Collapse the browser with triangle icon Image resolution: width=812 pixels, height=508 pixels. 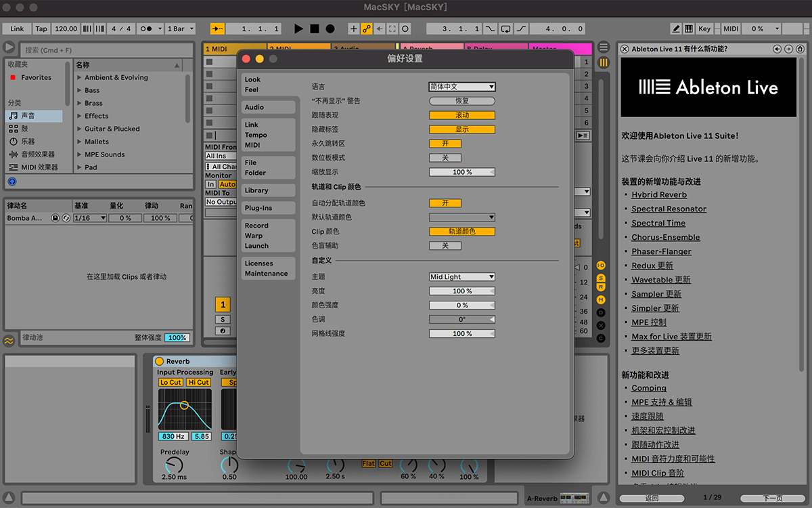click(9, 47)
